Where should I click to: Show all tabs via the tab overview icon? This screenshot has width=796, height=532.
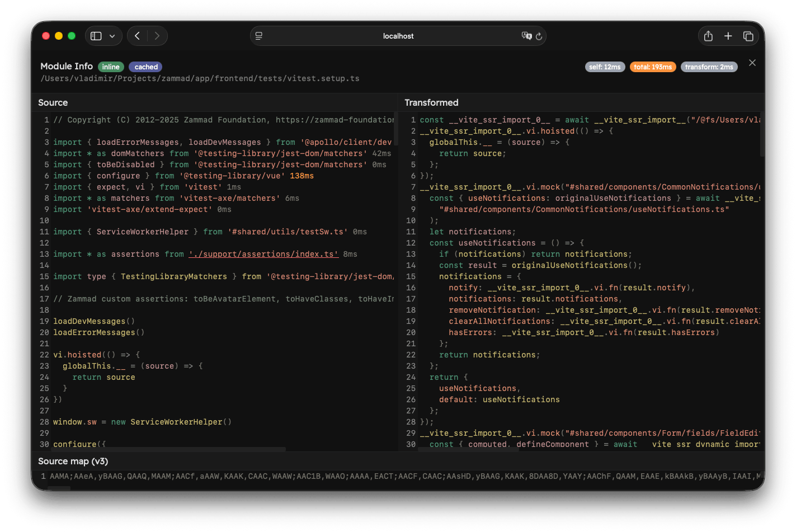point(748,35)
